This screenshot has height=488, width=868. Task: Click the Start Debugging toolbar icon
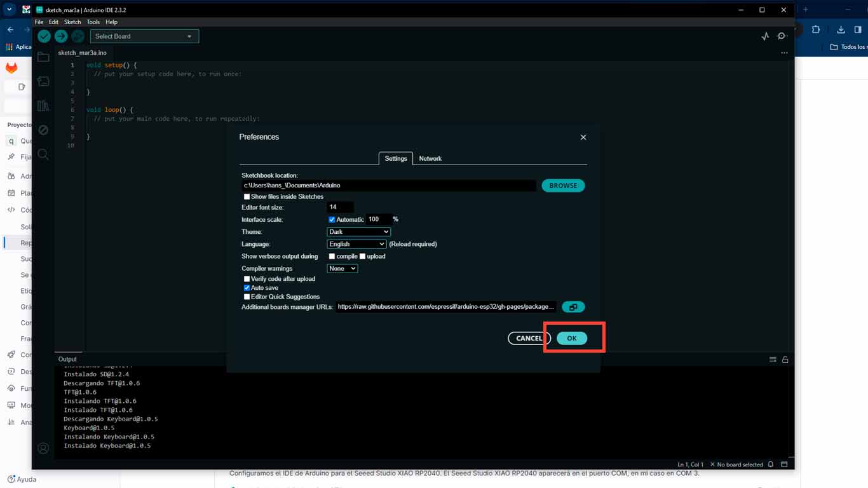click(78, 36)
